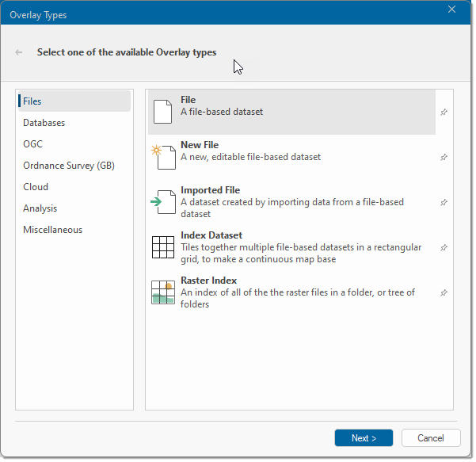Click the back arrow icon
The width and height of the screenshot is (476, 462).
(19, 52)
